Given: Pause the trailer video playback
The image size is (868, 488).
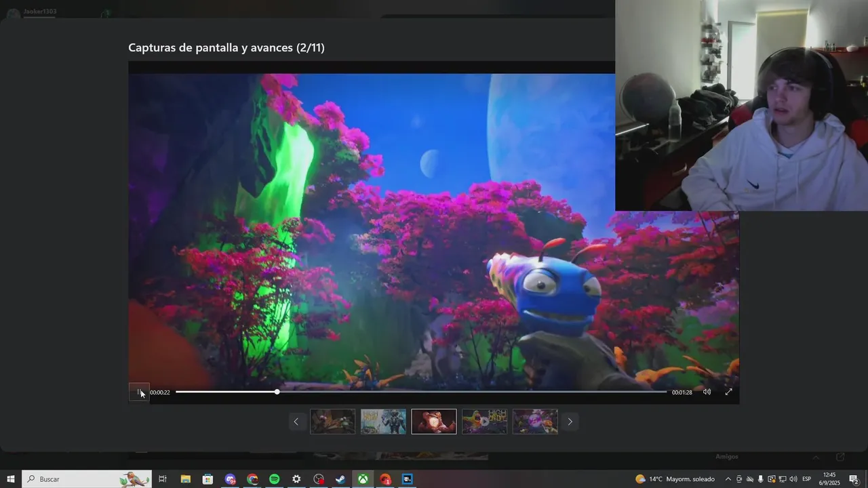Looking at the screenshot, I should 139,392.
